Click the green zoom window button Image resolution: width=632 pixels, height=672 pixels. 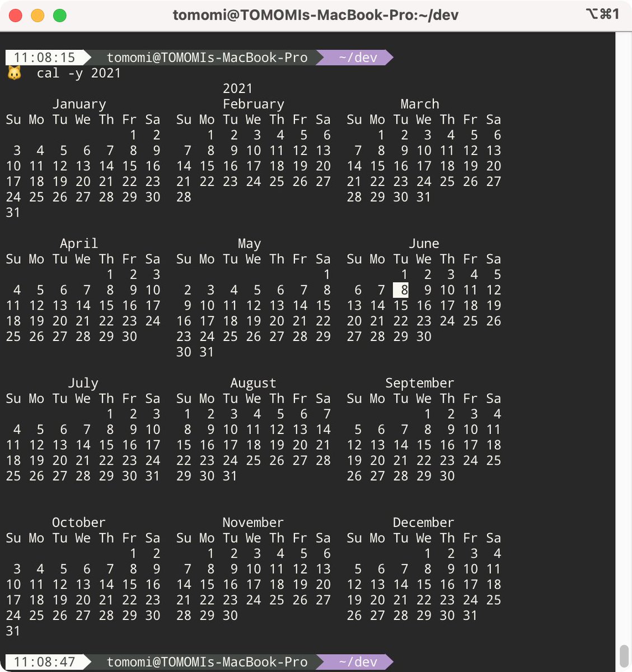click(60, 16)
